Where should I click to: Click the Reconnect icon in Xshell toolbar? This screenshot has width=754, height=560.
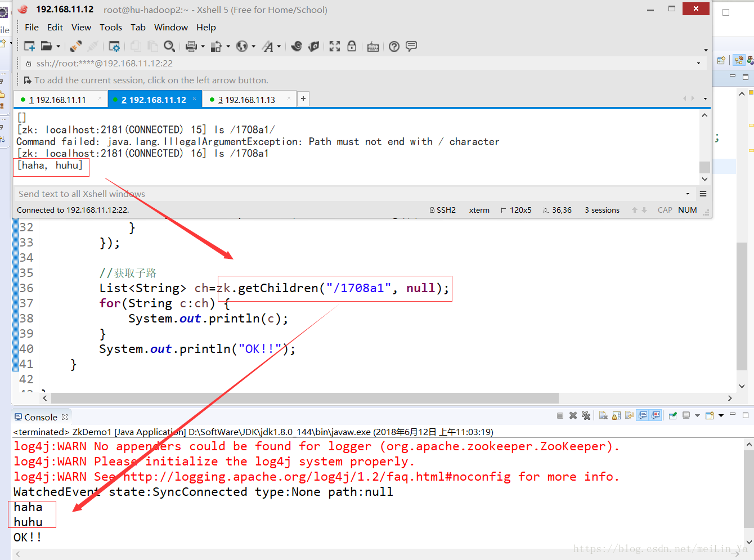(x=76, y=46)
